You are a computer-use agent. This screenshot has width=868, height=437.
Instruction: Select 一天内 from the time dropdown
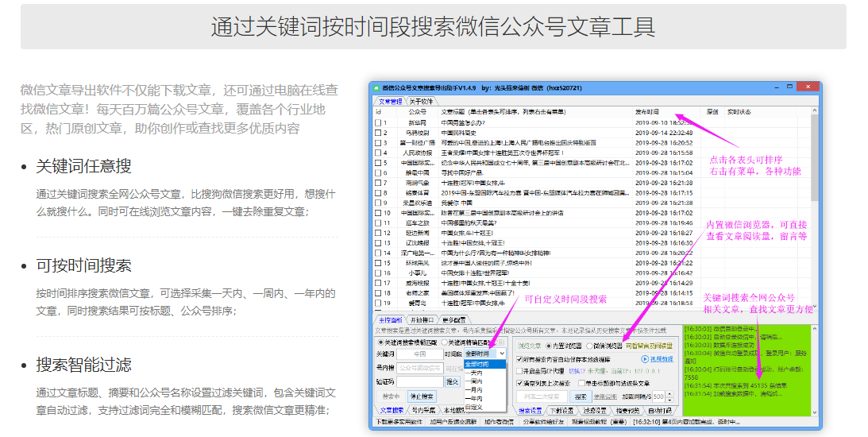pyautogui.click(x=484, y=373)
